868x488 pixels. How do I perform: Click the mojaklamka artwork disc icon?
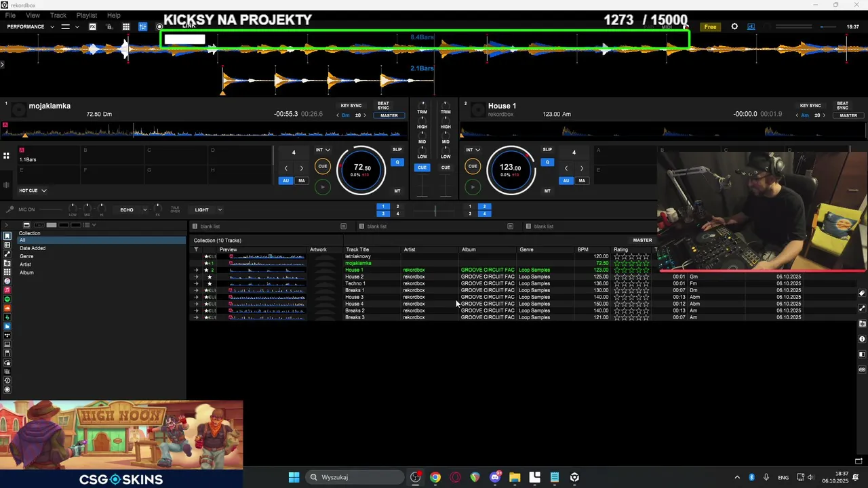click(x=19, y=109)
